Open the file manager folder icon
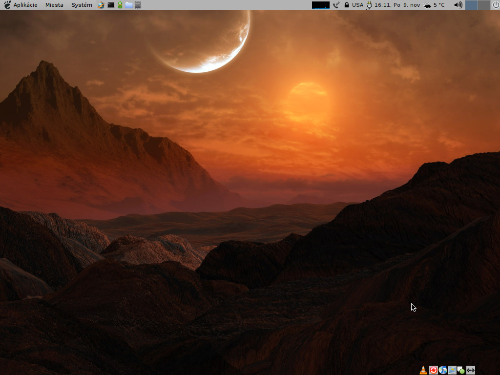Viewport: 500px width, 375px height. point(129,5)
